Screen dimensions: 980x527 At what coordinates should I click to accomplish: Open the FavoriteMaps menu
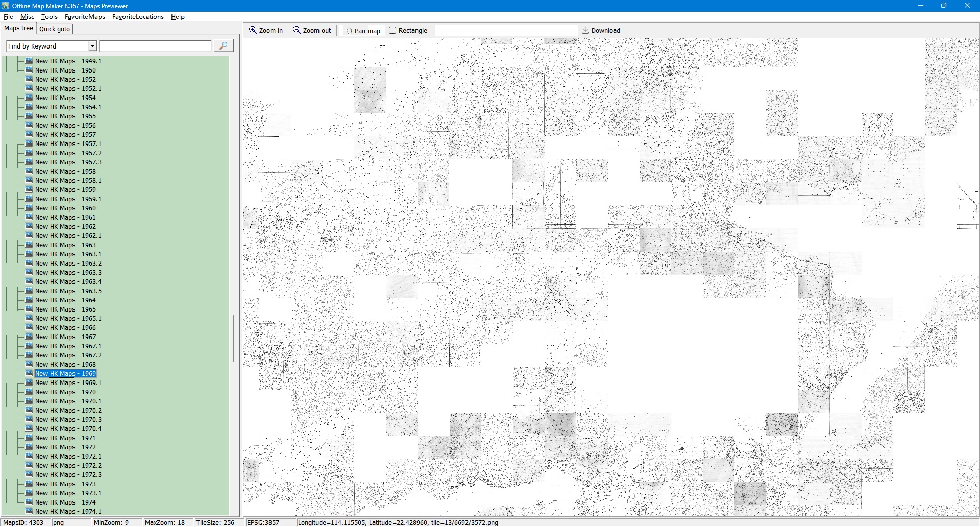(x=85, y=17)
